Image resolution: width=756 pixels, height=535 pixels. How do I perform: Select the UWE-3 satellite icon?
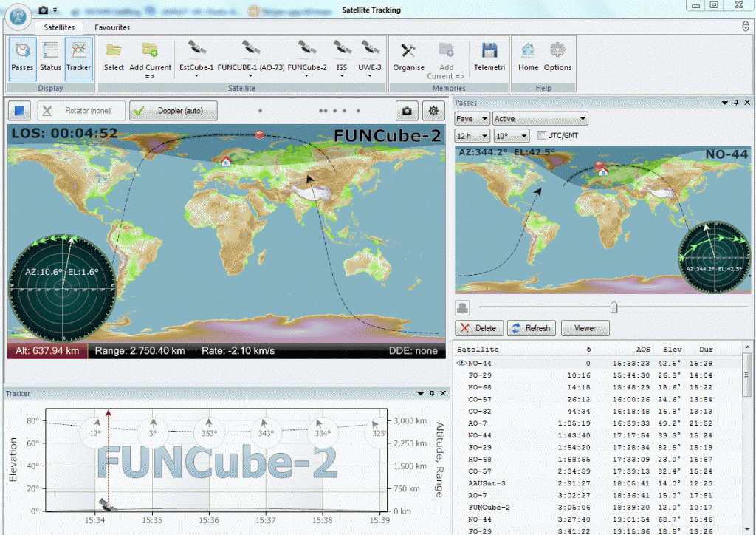[x=370, y=50]
